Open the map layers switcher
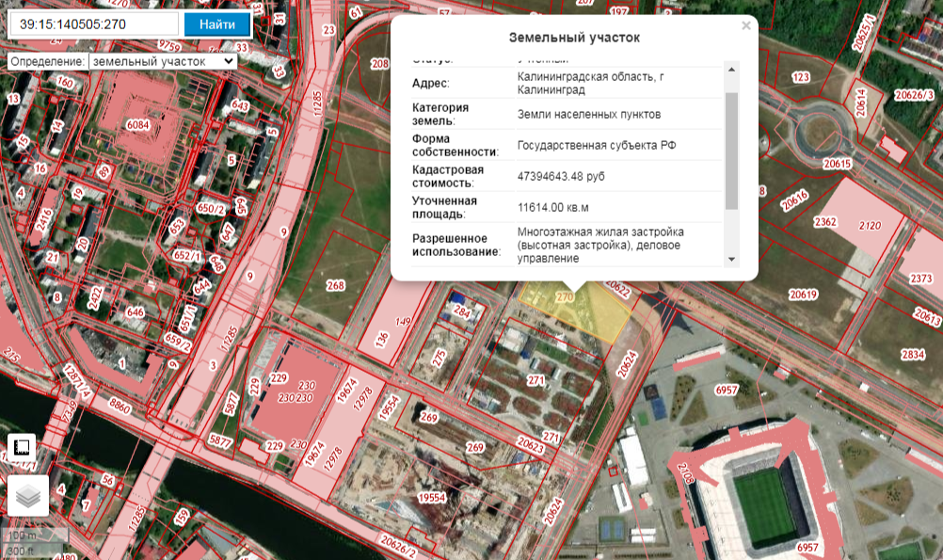This screenshot has width=943, height=560. [28, 496]
